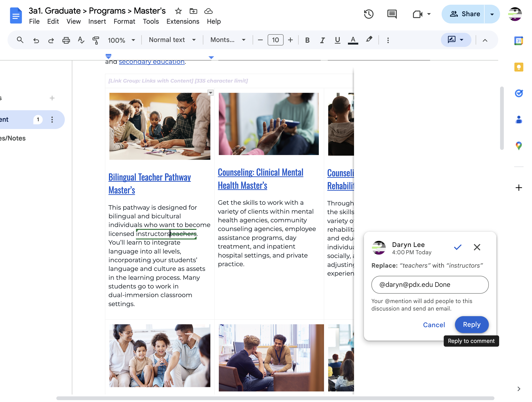Cancel the comment reply

click(434, 325)
